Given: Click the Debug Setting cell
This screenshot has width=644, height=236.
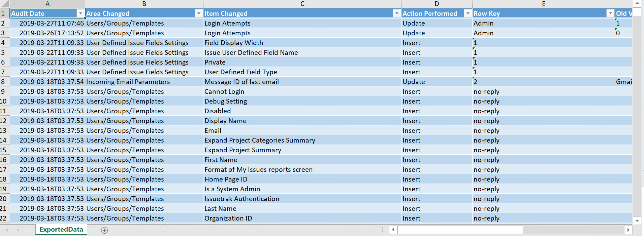Looking at the screenshot, I should (x=302, y=101).
